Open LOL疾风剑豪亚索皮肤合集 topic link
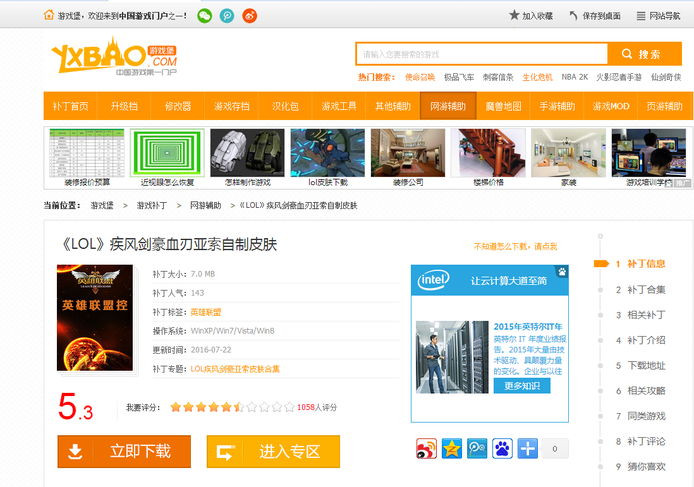The width and height of the screenshot is (694, 487). [x=235, y=369]
